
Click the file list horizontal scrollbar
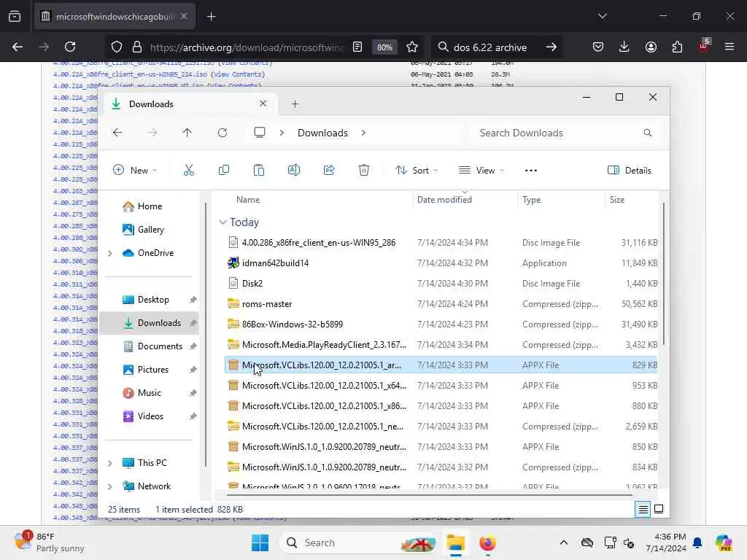[x=429, y=495]
